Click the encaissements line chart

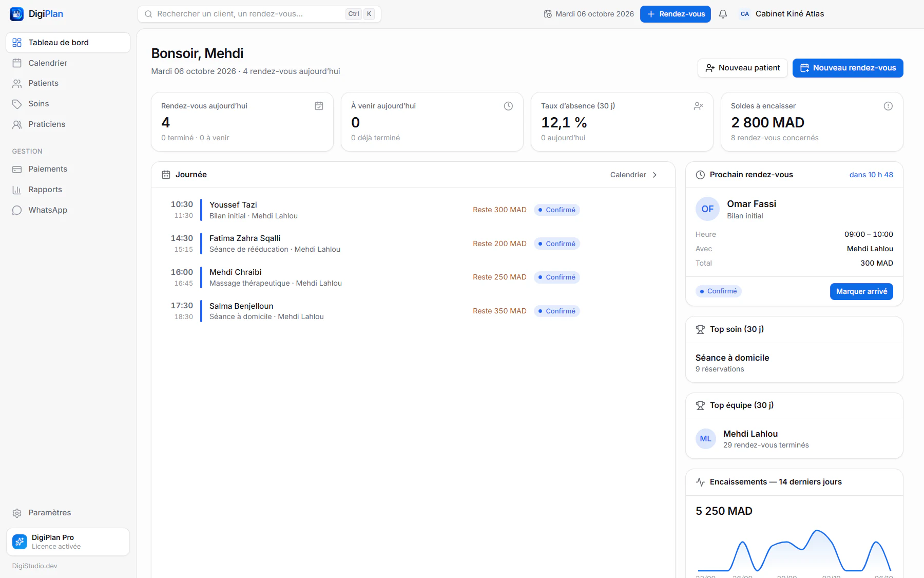[x=794, y=550]
